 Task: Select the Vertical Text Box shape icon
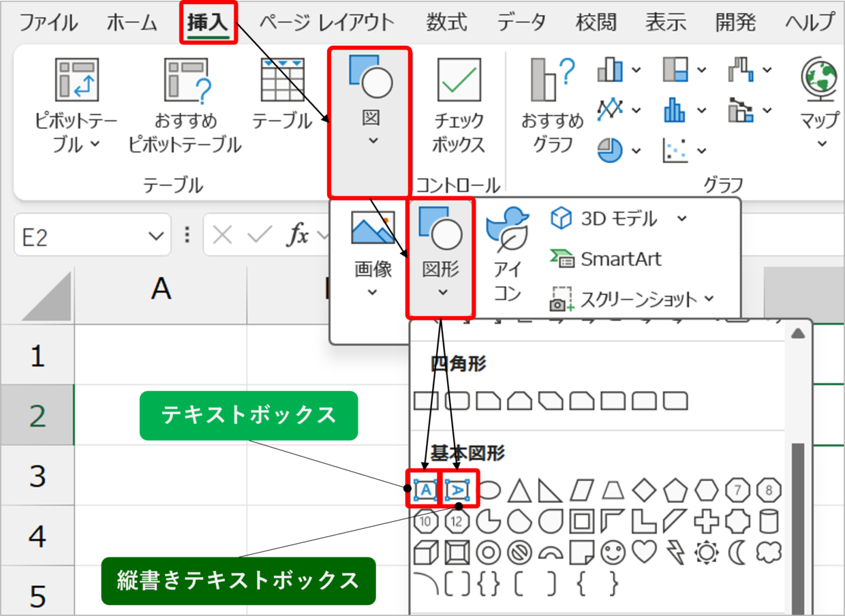[x=457, y=489]
